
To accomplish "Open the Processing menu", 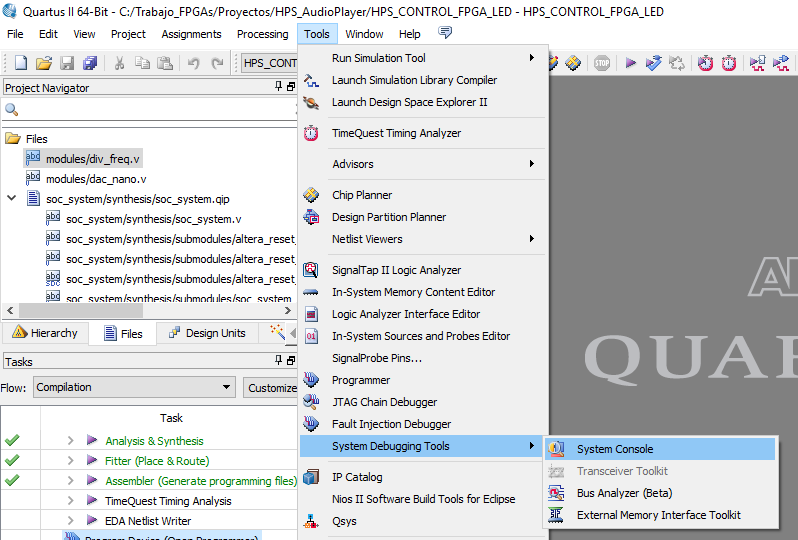I will (263, 34).
